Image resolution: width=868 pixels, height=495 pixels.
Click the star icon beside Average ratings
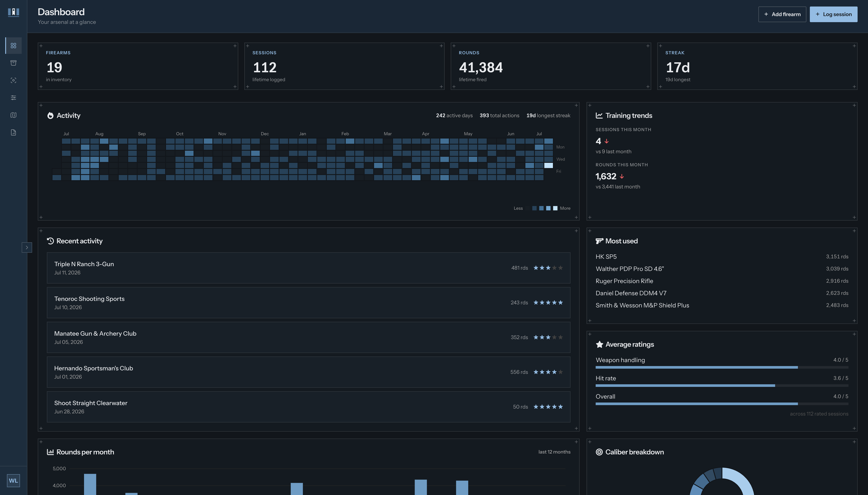click(x=599, y=344)
